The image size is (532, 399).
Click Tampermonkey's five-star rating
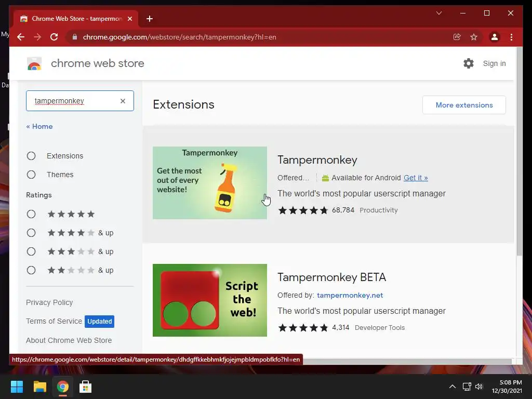(x=303, y=210)
